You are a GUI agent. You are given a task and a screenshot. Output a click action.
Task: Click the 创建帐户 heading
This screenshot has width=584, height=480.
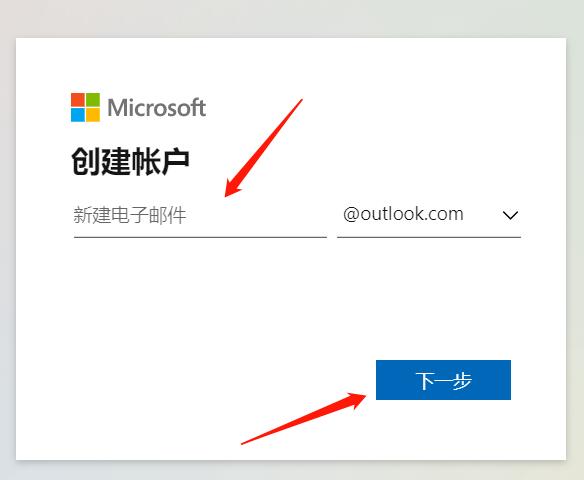(130, 161)
